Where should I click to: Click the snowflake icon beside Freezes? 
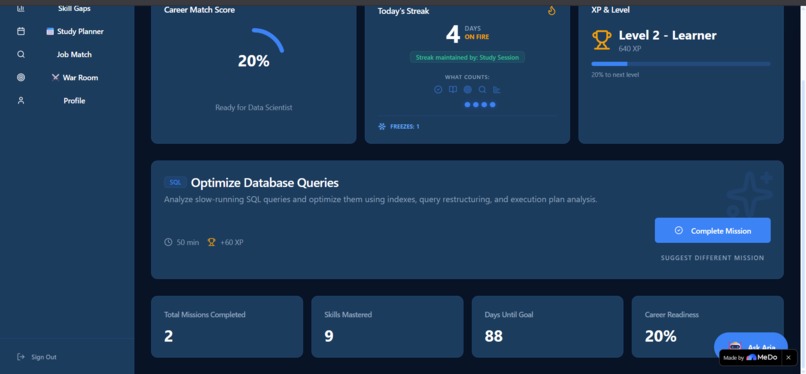tap(382, 126)
